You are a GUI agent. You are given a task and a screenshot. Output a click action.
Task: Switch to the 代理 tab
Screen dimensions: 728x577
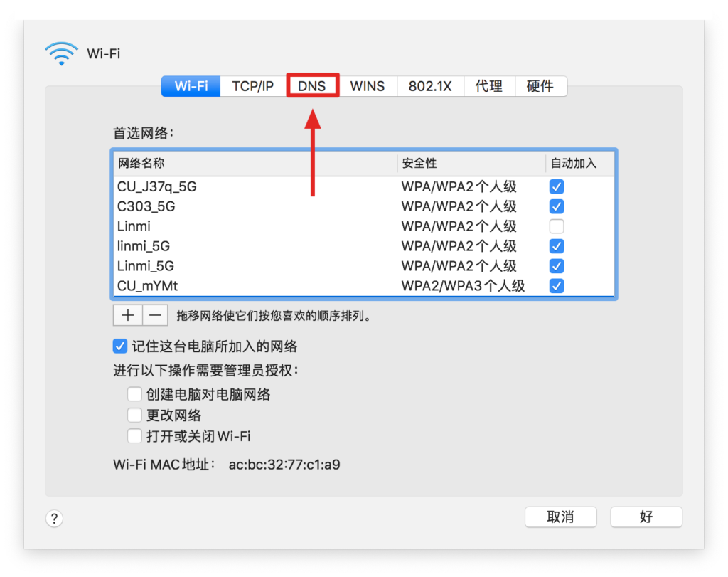pos(489,86)
